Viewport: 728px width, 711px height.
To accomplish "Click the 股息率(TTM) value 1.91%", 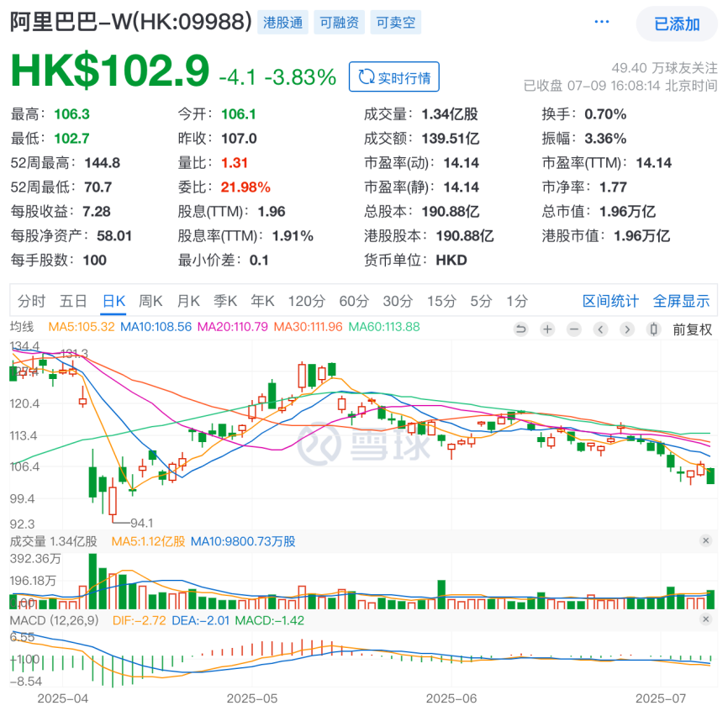I will (293, 236).
